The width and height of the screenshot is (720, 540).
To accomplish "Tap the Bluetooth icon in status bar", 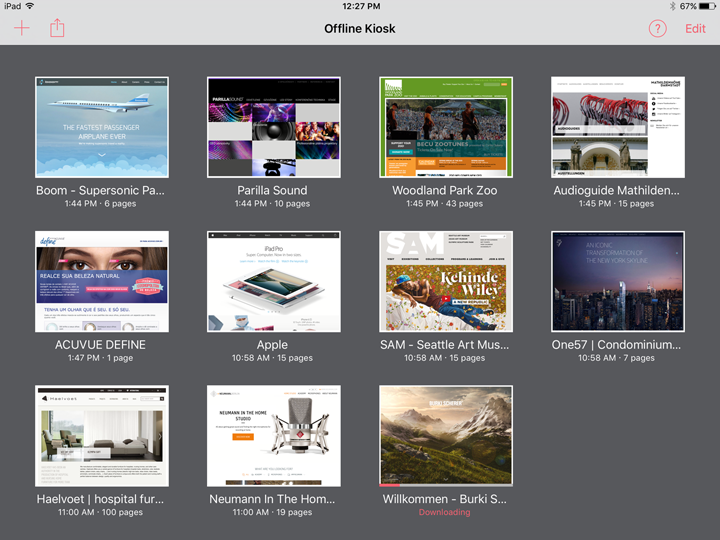I will click(672, 6).
